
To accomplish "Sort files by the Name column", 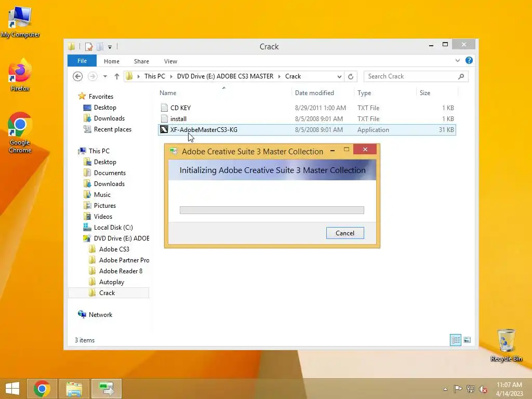I will (x=168, y=92).
